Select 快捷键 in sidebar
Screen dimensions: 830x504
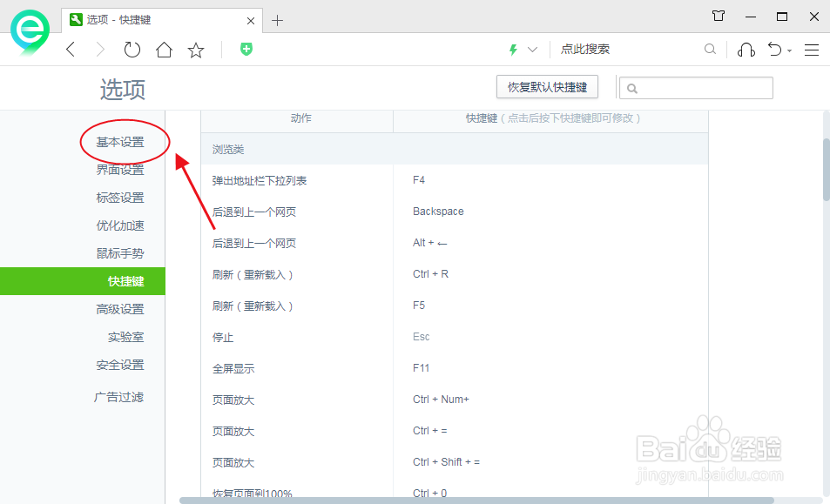point(83,281)
